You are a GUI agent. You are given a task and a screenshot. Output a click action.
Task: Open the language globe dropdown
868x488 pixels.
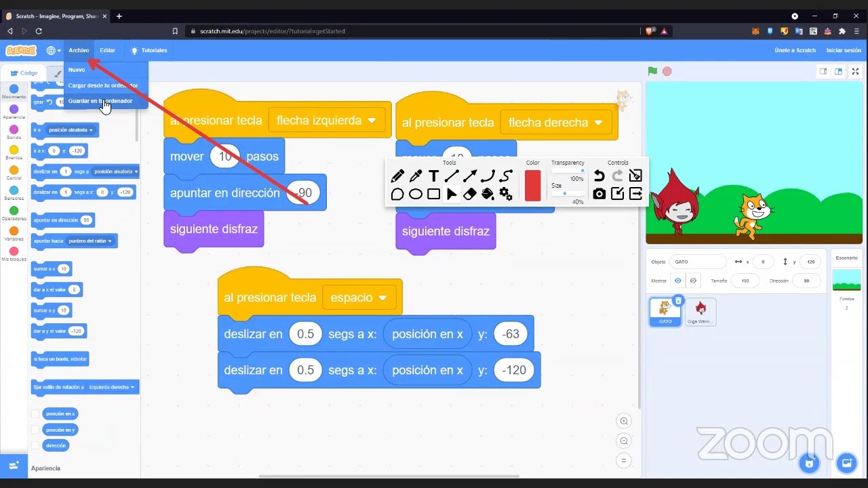[53, 50]
